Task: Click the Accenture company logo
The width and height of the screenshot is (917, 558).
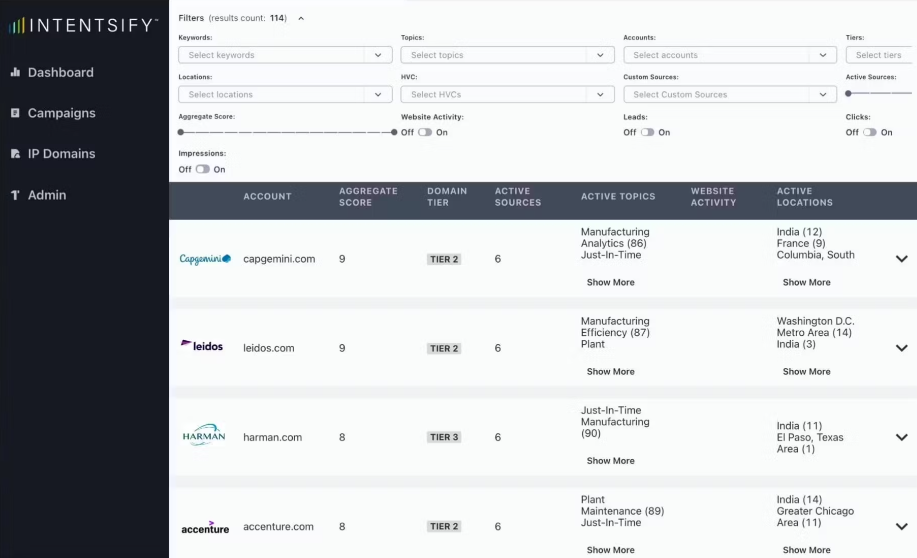Action: (x=205, y=527)
